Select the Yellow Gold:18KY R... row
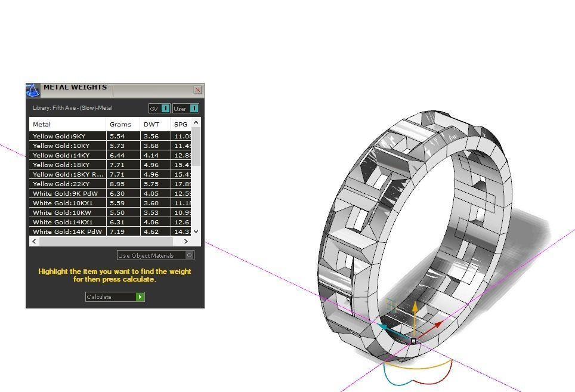This screenshot has width=575, height=392. (110, 174)
